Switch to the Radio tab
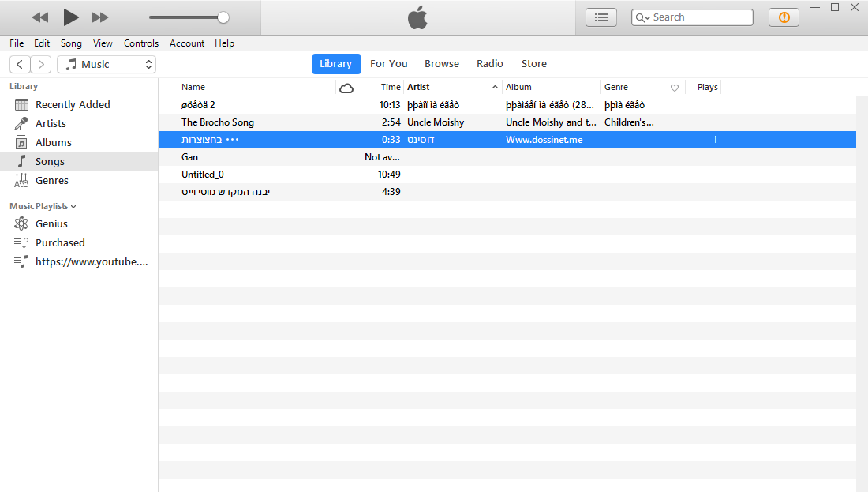 (490, 64)
